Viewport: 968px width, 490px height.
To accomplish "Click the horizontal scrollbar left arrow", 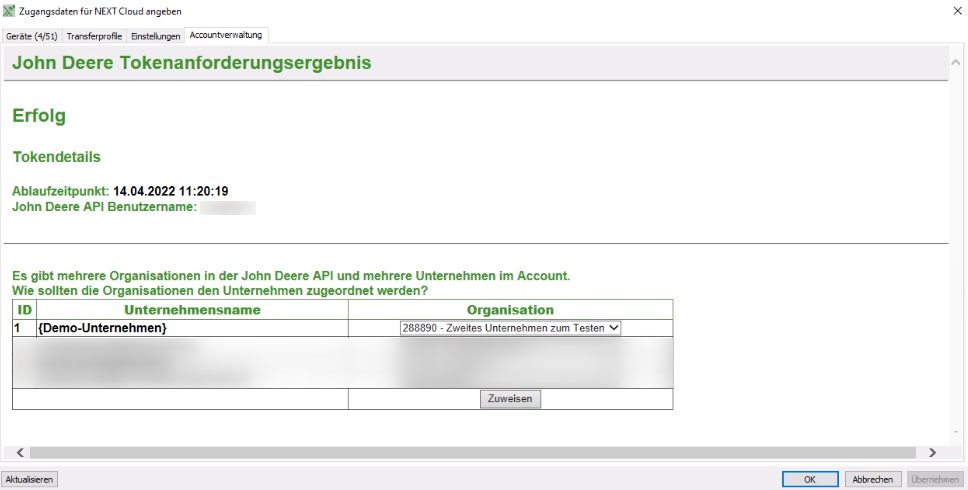I will (20, 453).
